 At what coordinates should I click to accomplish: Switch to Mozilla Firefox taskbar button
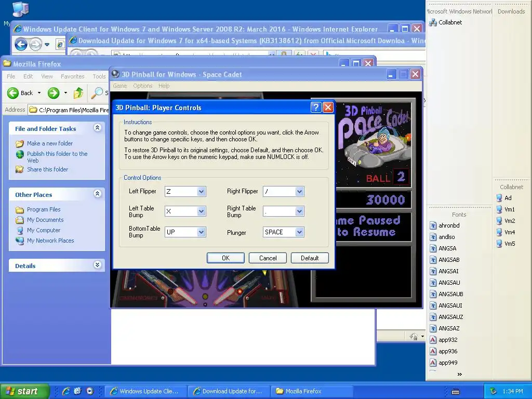click(x=312, y=391)
